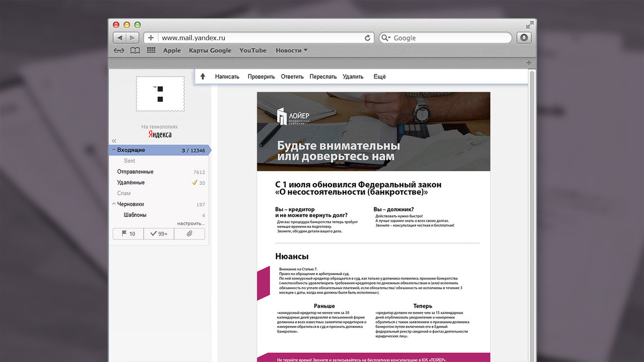
Task: Open the browser downloads button
Action: coord(523,38)
